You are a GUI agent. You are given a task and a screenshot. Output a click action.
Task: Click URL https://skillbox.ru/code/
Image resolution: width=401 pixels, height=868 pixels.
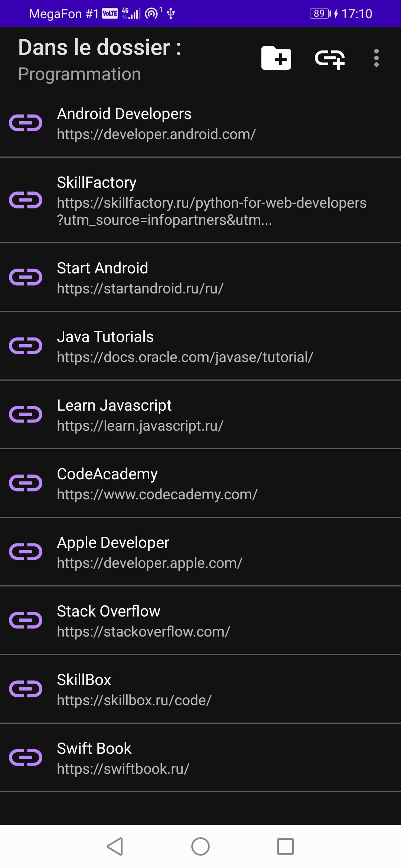pyautogui.click(x=134, y=700)
